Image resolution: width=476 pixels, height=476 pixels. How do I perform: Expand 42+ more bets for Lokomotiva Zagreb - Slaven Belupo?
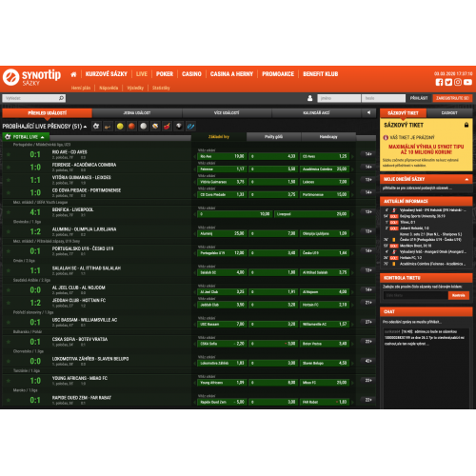coord(368,361)
